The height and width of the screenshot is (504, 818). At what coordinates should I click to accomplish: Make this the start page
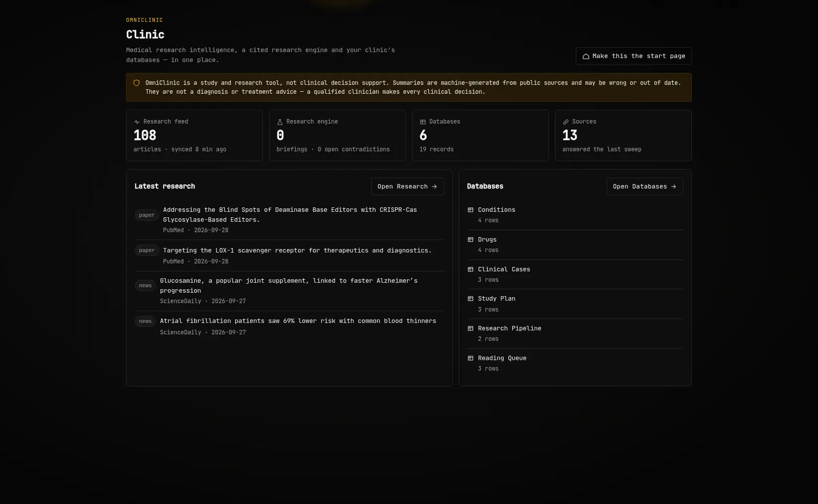coord(633,56)
